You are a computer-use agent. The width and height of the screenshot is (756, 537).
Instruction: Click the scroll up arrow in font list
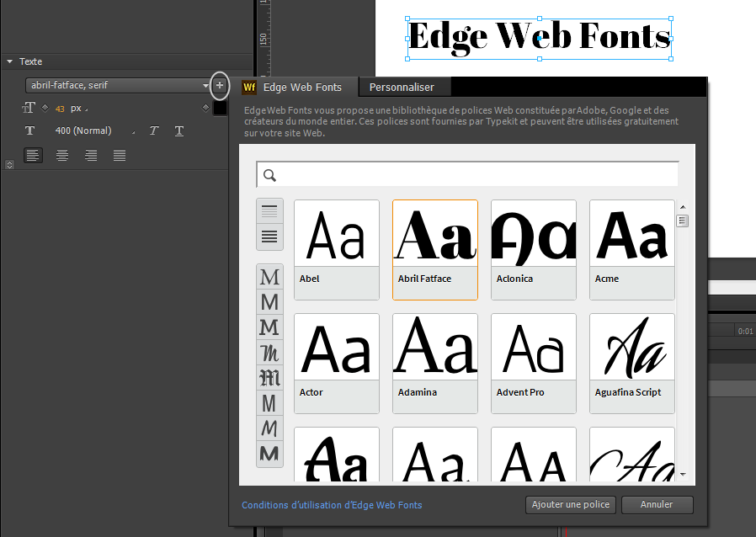tap(683, 207)
